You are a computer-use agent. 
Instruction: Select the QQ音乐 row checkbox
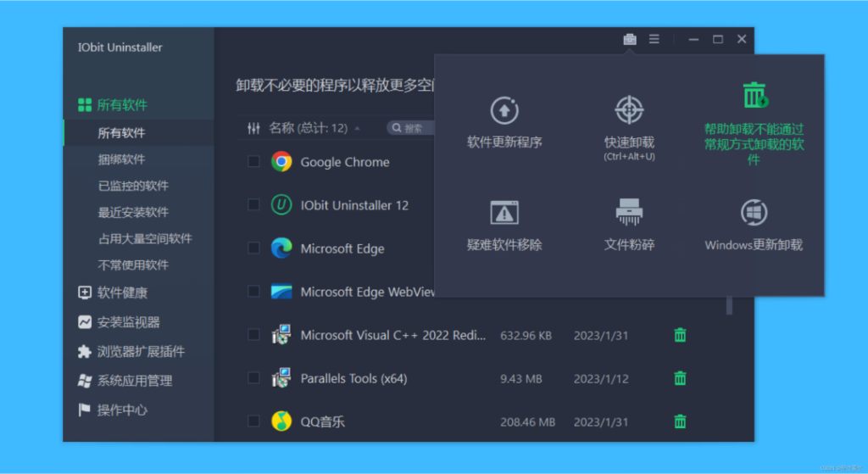pos(253,421)
